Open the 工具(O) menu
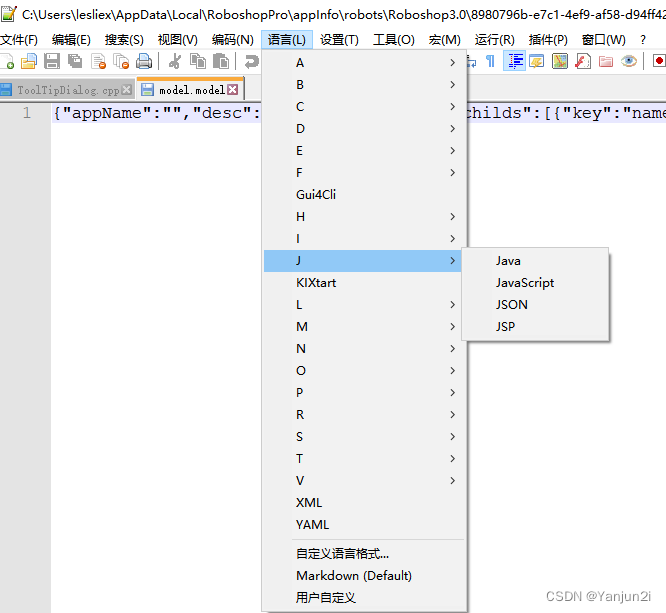The image size is (666, 613). click(x=394, y=40)
